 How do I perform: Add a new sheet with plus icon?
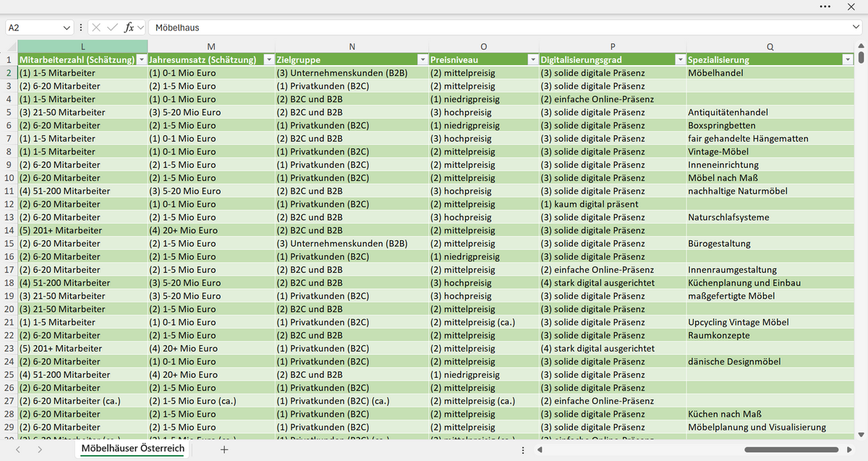click(x=224, y=449)
